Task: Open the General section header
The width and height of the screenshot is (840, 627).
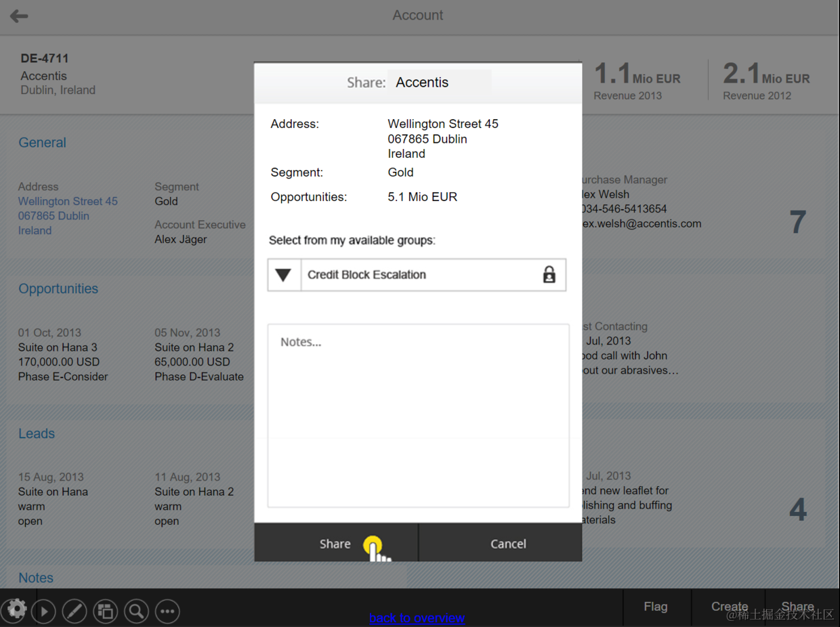Action: pyautogui.click(x=42, y=143)
